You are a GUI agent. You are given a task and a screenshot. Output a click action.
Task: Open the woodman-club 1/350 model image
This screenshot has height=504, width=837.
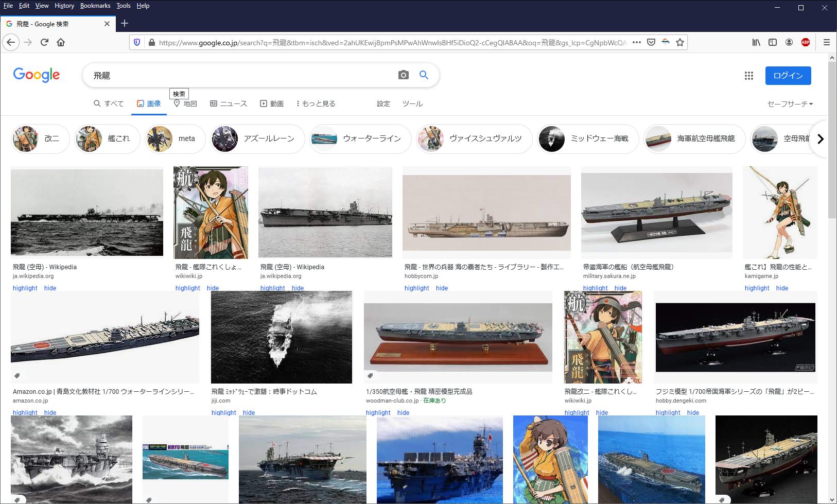pos(458,337)
